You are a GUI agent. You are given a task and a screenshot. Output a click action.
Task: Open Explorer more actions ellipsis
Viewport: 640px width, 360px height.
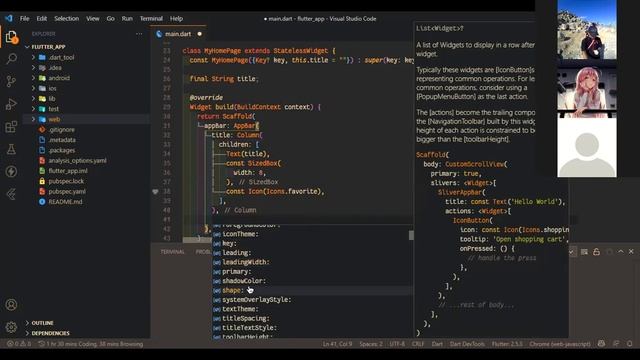click(139, 34)
